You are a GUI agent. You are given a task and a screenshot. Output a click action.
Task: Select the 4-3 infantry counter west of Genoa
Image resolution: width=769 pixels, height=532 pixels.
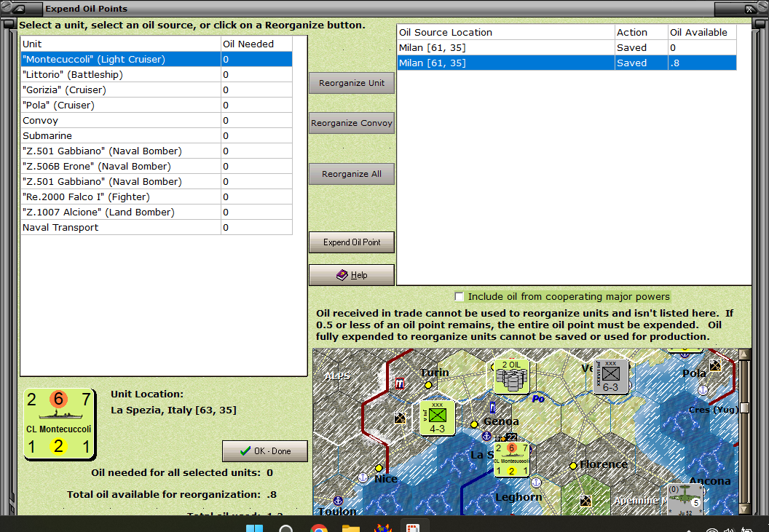tap(437, 418)
